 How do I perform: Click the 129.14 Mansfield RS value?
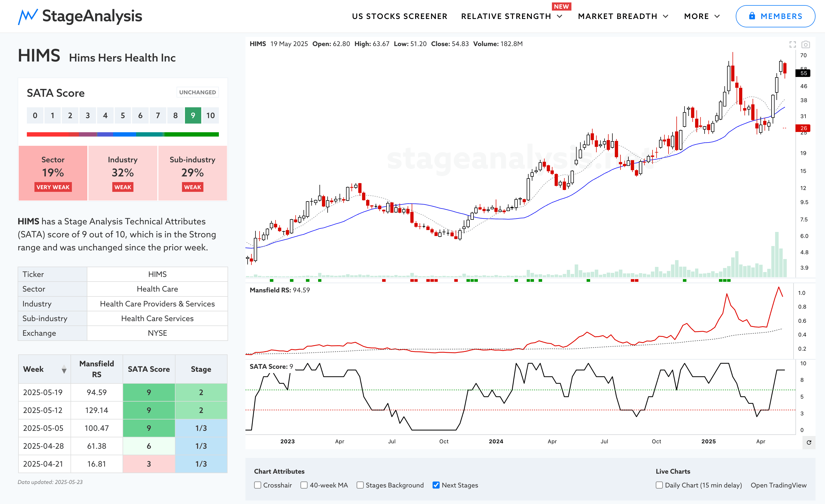pyautogui.click(x=97, y=410)
